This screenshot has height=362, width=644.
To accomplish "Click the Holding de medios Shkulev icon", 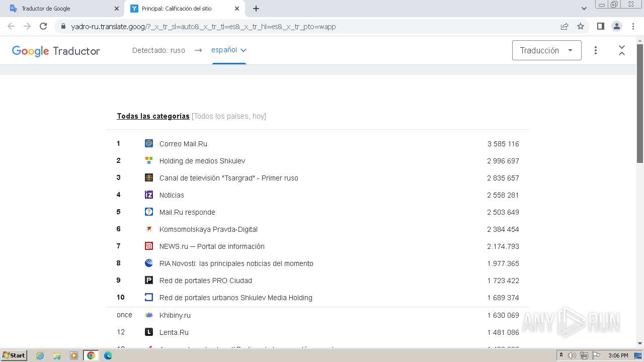I will click(149, 160).
